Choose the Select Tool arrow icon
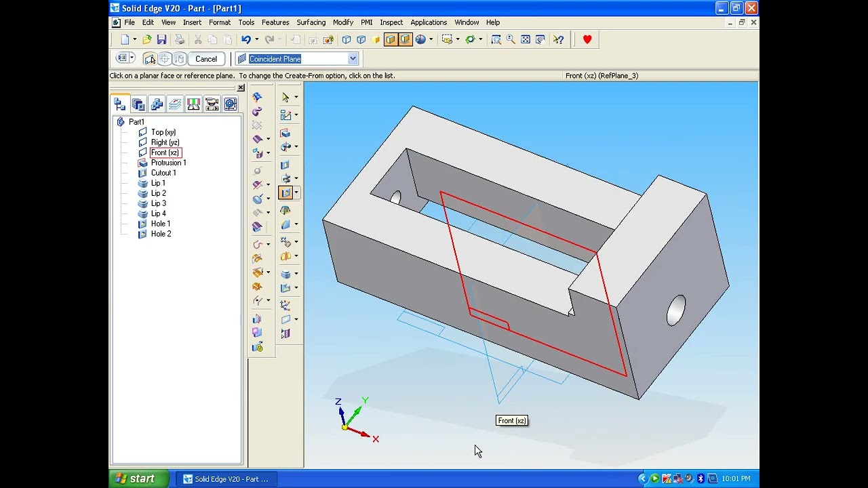868x488 pixels. [285, 97]
